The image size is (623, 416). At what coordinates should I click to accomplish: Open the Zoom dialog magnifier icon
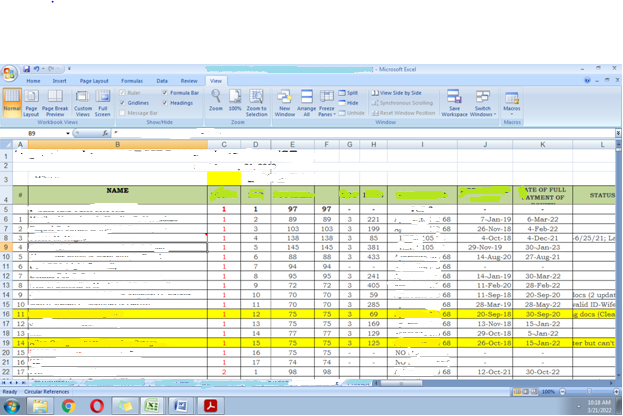216,100
